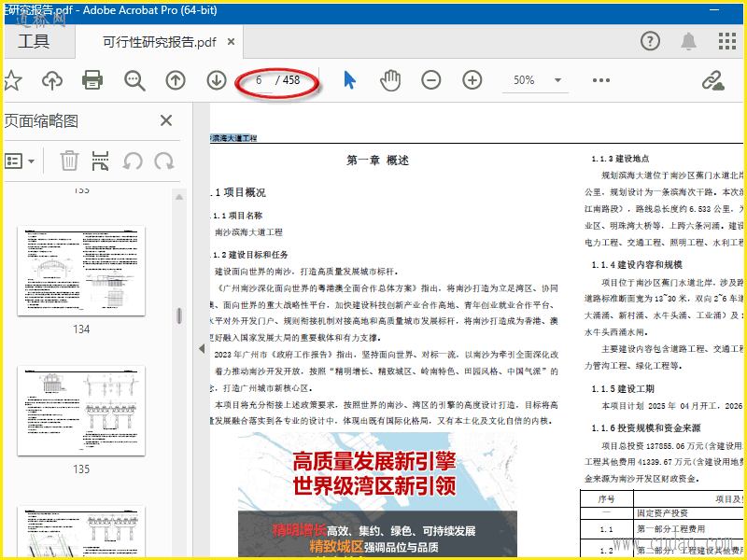Collapse the left navigation pane arrow
The image size is (747, 560).
click(202, 348)
